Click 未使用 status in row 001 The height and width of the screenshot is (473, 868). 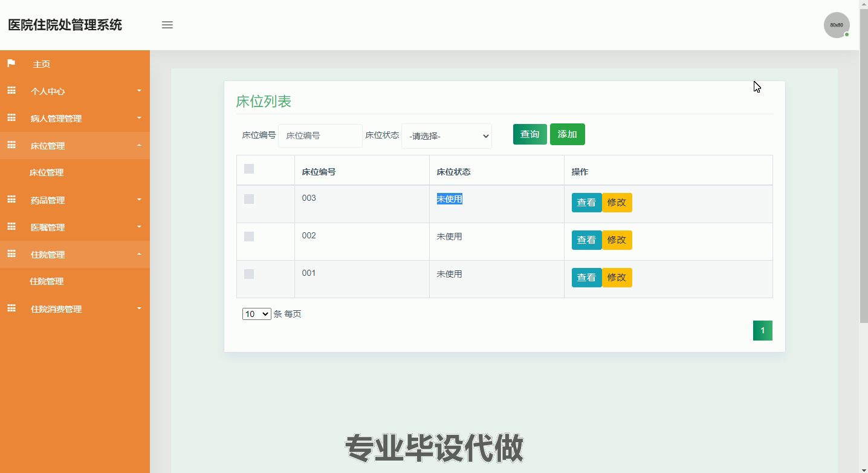(450, 274)
